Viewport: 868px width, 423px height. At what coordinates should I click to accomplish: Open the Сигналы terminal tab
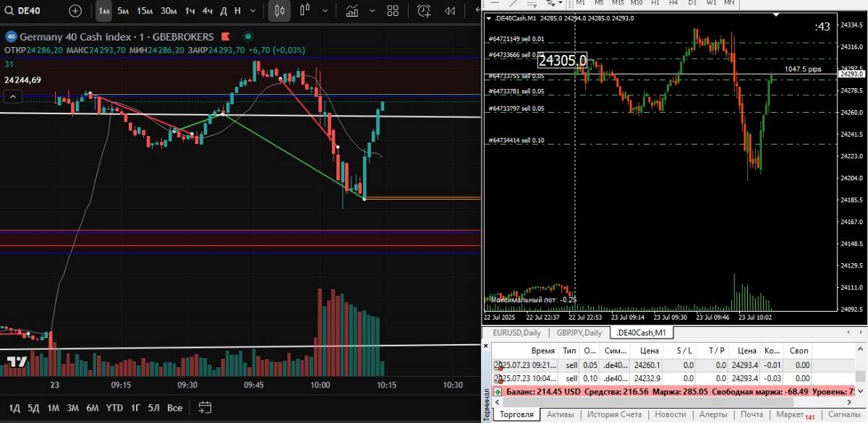point(843,415)
